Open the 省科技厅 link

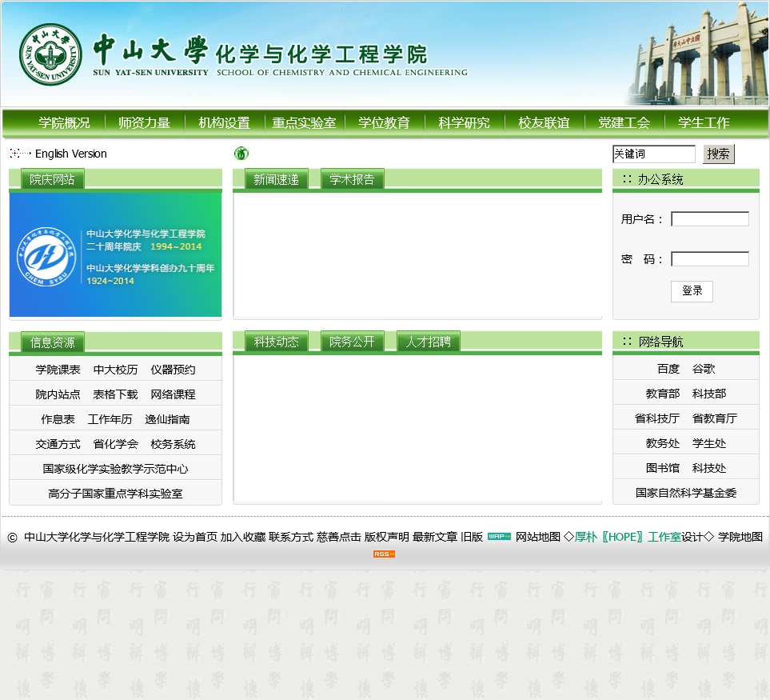(x=657, y=418)
